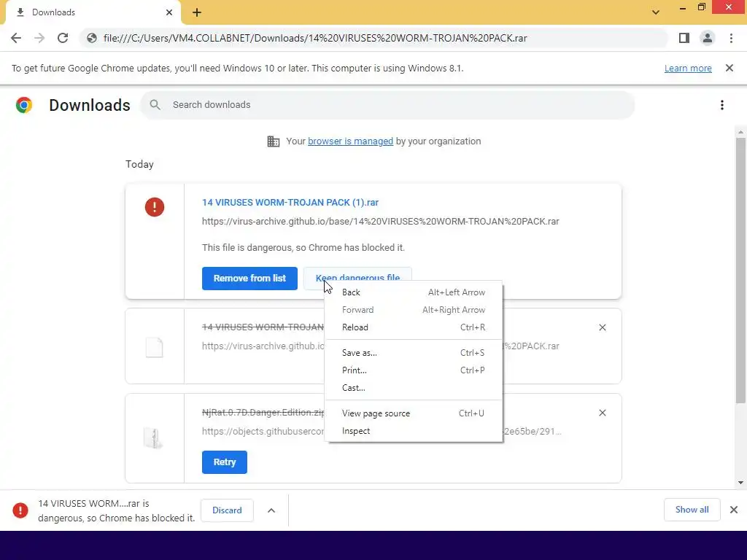Open Chrome's three-dot menu in toolbar

[x=731, y=38]
